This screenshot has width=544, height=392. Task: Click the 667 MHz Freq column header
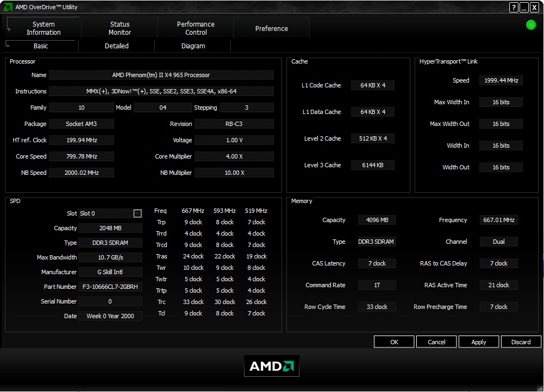[193, 211]
